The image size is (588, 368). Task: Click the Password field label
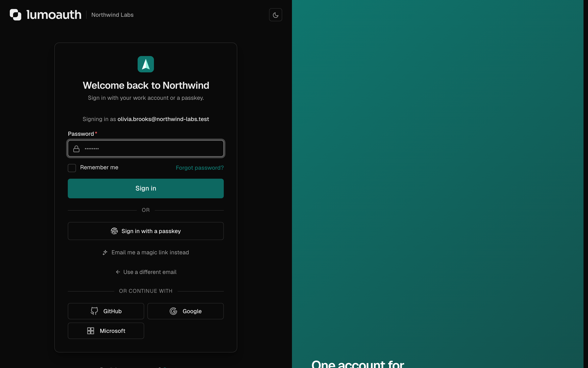(x=81, y=134)
